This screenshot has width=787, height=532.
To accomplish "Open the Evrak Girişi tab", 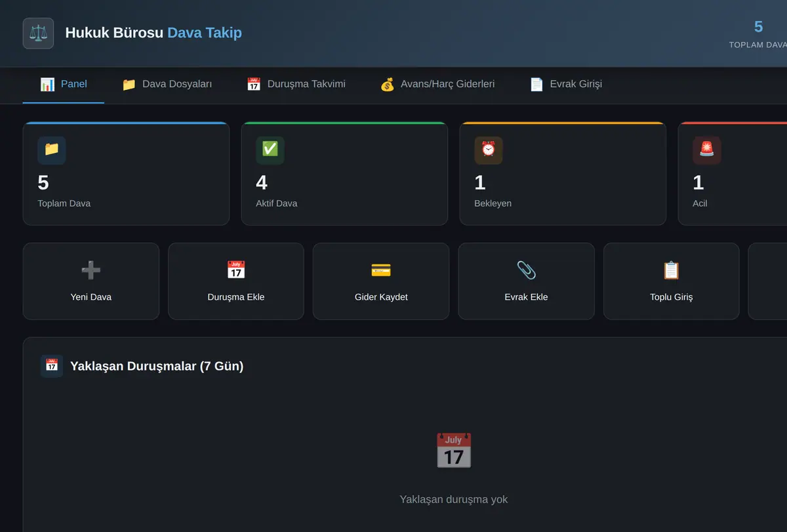I will [566, 84].
